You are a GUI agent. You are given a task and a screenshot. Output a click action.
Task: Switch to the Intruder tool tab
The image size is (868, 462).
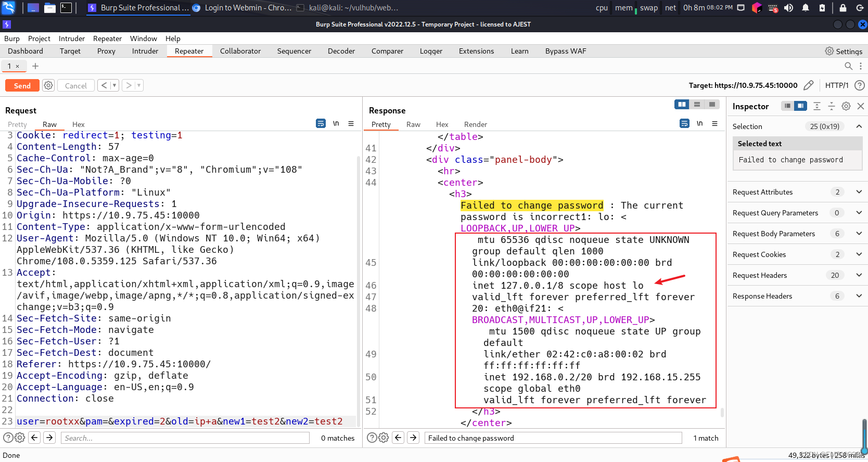click(x=145, y=51)
